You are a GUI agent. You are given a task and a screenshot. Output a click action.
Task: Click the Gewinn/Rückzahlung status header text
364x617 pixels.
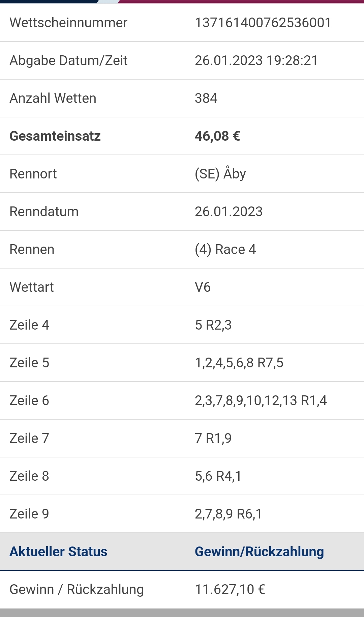coord(259,552)
